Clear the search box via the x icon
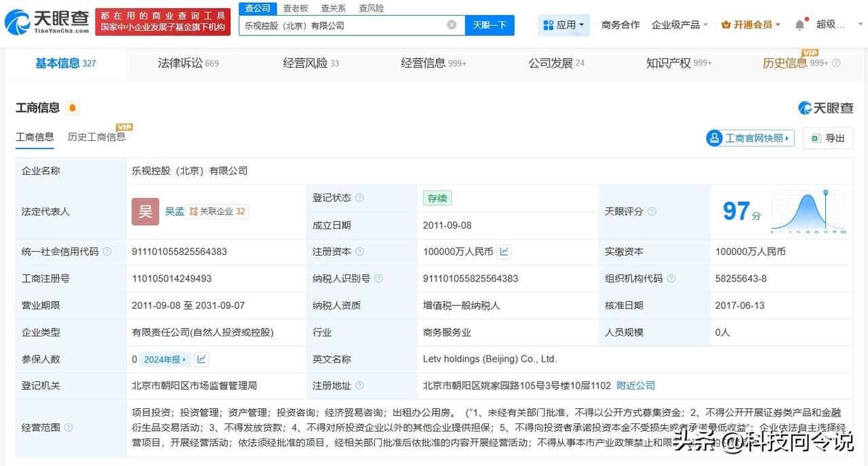 click(x=452, y=24)
